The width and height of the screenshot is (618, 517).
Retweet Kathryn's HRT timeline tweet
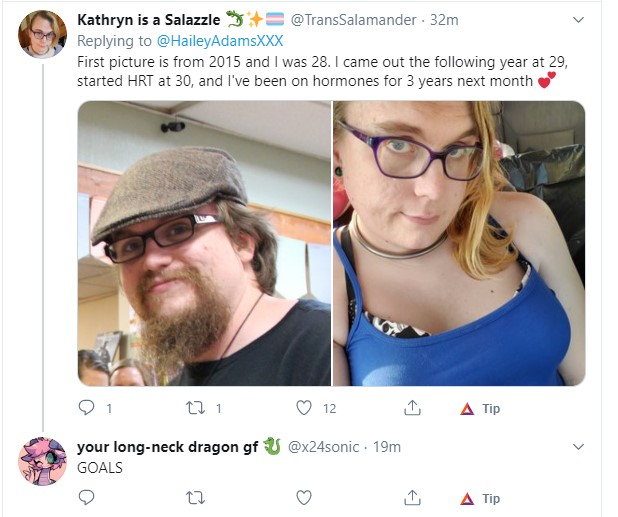pos(195,408)
